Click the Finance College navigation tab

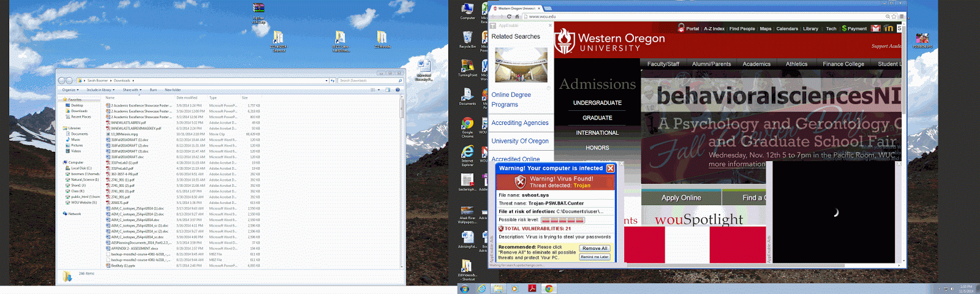click(843, 64)
